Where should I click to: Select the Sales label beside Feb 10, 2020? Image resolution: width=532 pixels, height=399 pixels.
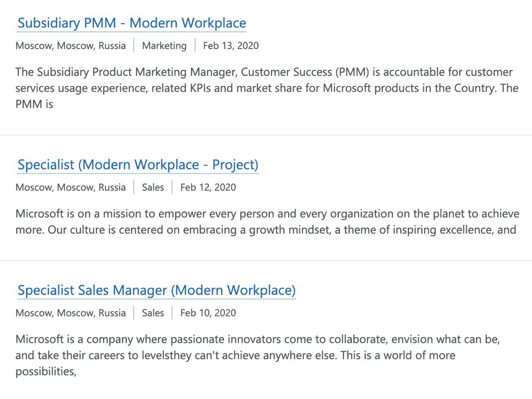tap(153, 313)
